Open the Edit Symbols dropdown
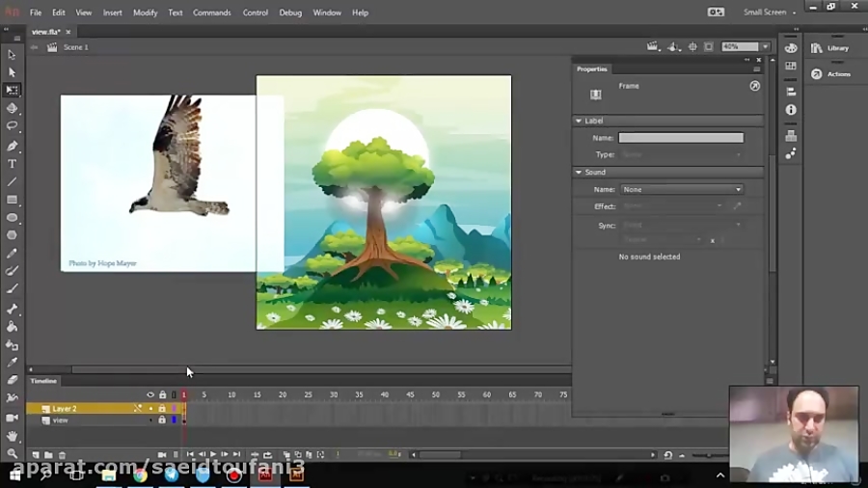Viewport: 868px width, 488px height. coord(673,47)
